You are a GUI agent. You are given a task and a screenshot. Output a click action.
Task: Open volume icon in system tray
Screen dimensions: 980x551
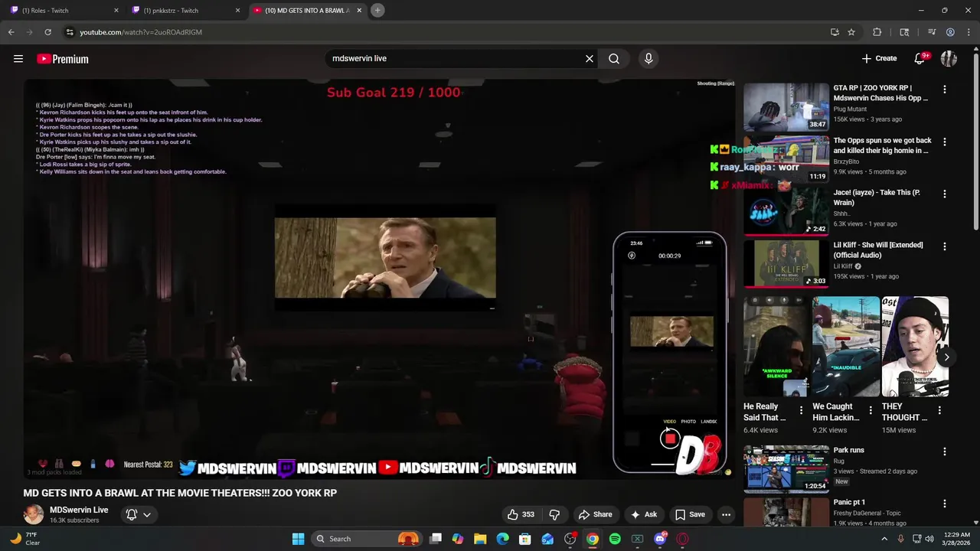929,539
